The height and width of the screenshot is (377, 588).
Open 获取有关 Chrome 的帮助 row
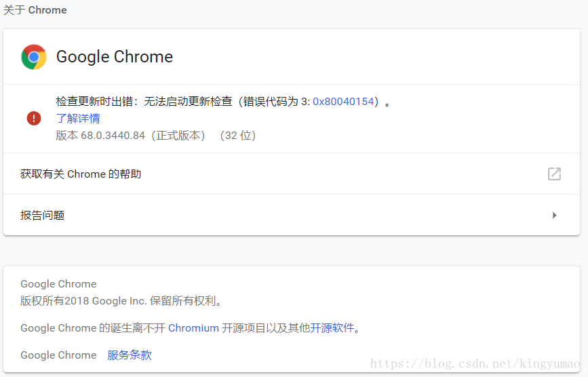292,174
